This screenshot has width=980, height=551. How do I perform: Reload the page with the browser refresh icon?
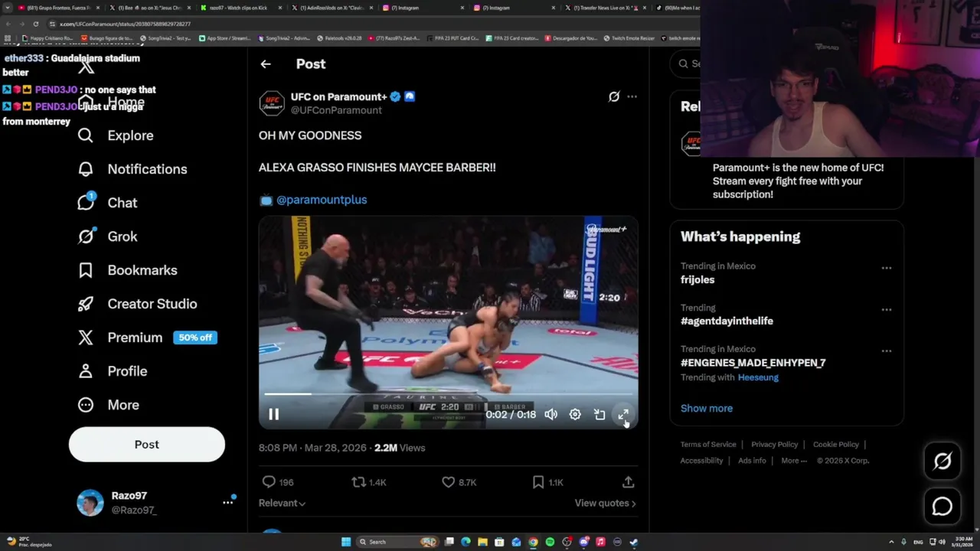pyautogui.click(x=35, y=24)
